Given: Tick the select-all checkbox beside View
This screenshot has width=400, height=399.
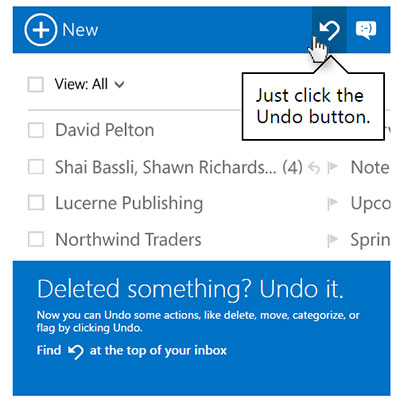Looking at the screenshot, I should coord(35,84).
